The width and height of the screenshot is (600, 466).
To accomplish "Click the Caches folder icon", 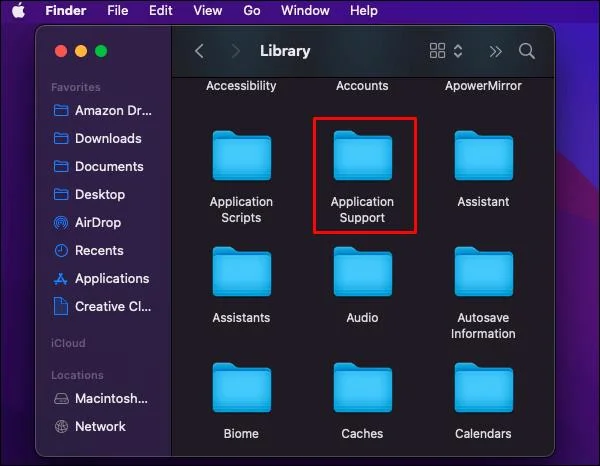I will click(362, 388).
